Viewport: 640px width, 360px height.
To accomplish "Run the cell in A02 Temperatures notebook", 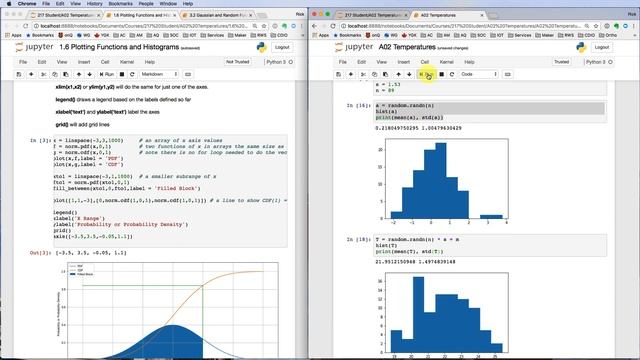I will click(427, 74).
